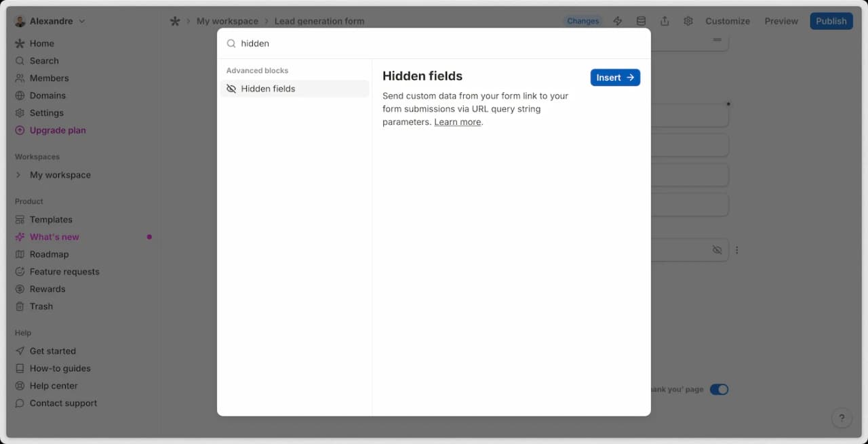Click the share export icon
Image resolution: width=868 pixels, height=444 pixels.
(x=665, y=21)
